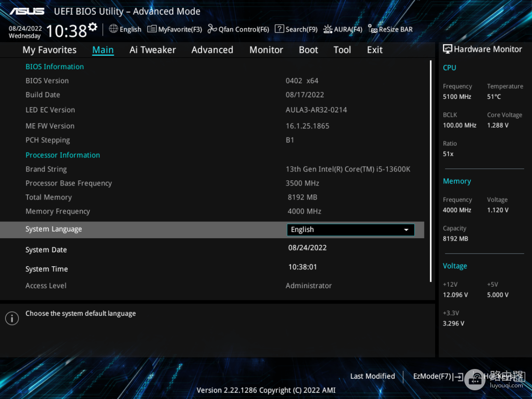Click the CPU Ratio 51x reading

448,154
